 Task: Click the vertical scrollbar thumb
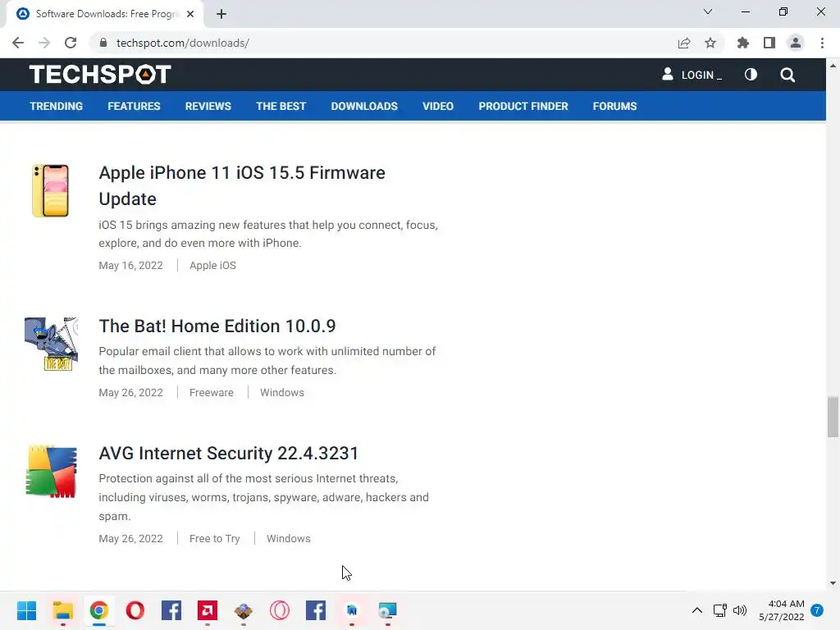coord(833,417)
